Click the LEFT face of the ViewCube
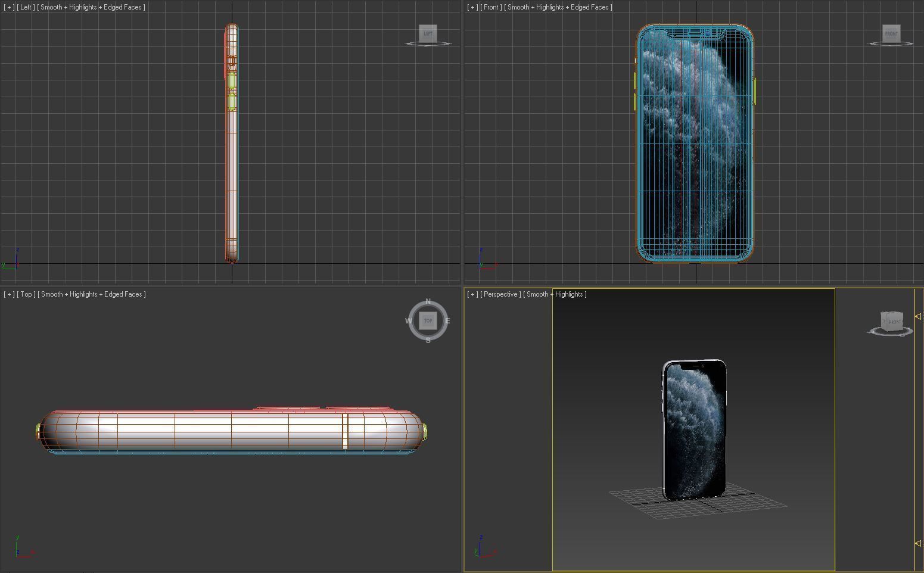This screenshot has width=924, height=573. pos(428,33)
